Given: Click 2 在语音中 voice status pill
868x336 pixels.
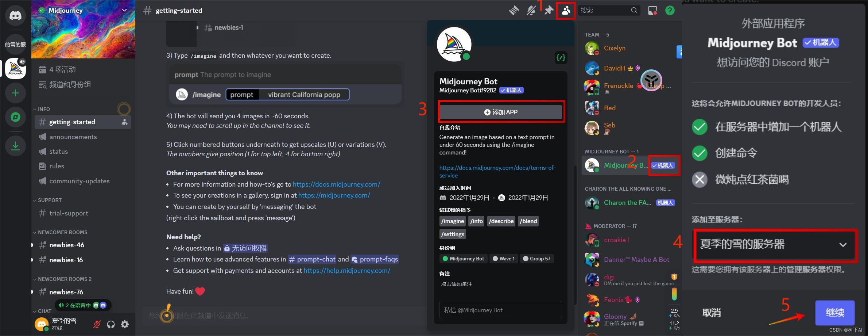Looking at the screenshot, I should [x=83, y=305].
